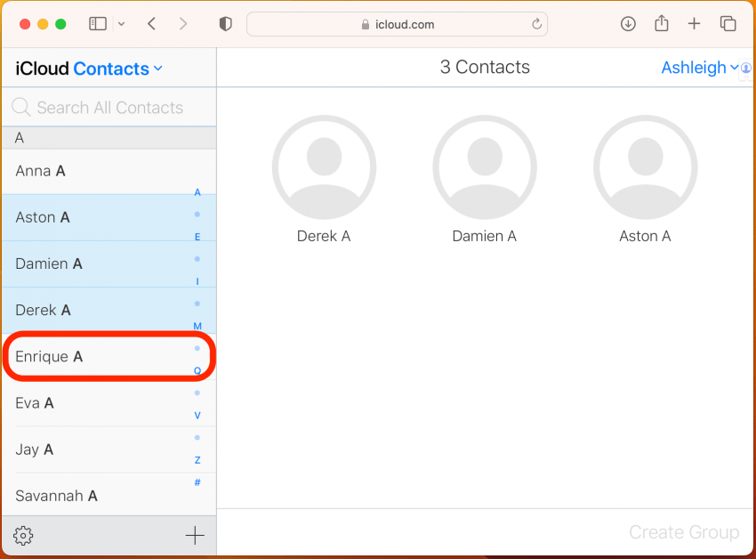Reload the icloud.com page
The width and height of the screenshot is (756, 559).
click(536, 24)
